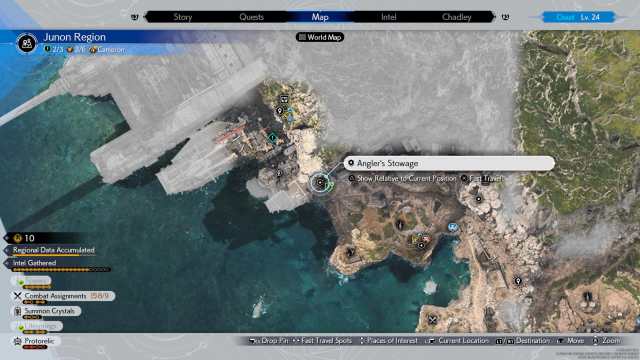
Task: Click the Protorelic icon
Action: coord(17,341)
